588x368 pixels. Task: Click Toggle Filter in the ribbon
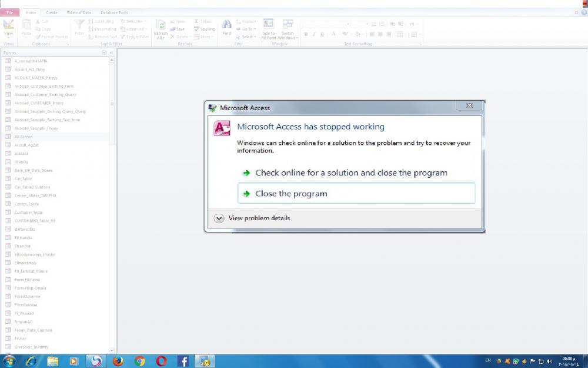tap(135, 37)
